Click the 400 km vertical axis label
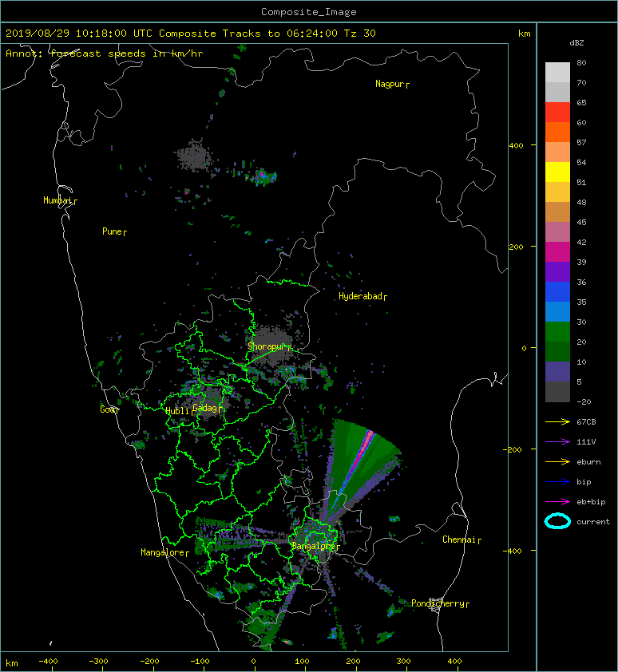Viewport: 618px width, 672px height. pyautogui.click(x=517, y=146)
